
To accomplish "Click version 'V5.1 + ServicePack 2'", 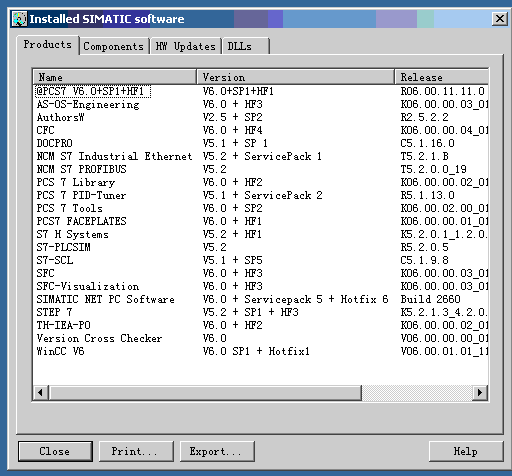I will (262, 195).
